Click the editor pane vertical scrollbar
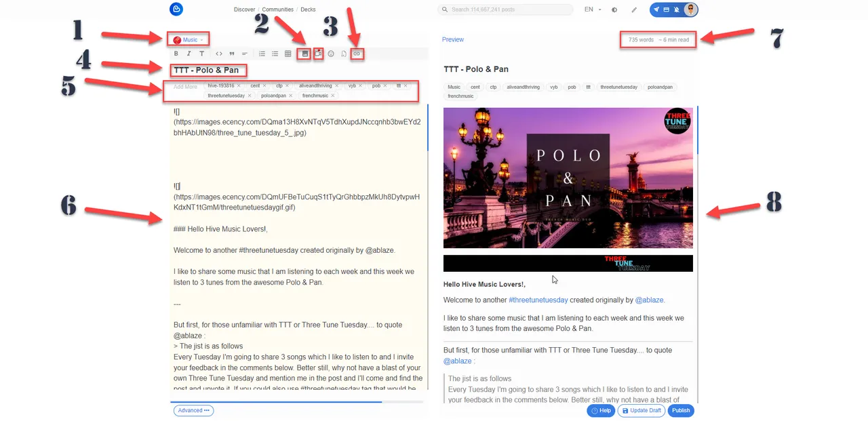The image size is (868, 421). click(428, 127)
